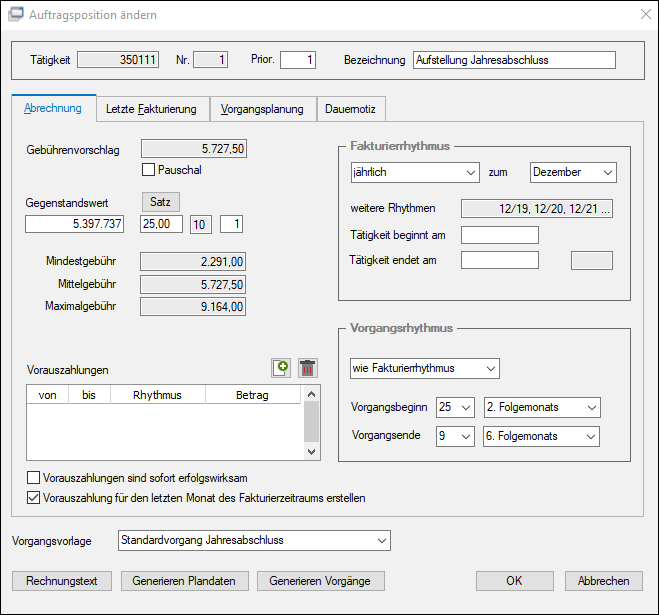
Task: Click the small field containing 1 after 10
Action: tap(232, 224)
